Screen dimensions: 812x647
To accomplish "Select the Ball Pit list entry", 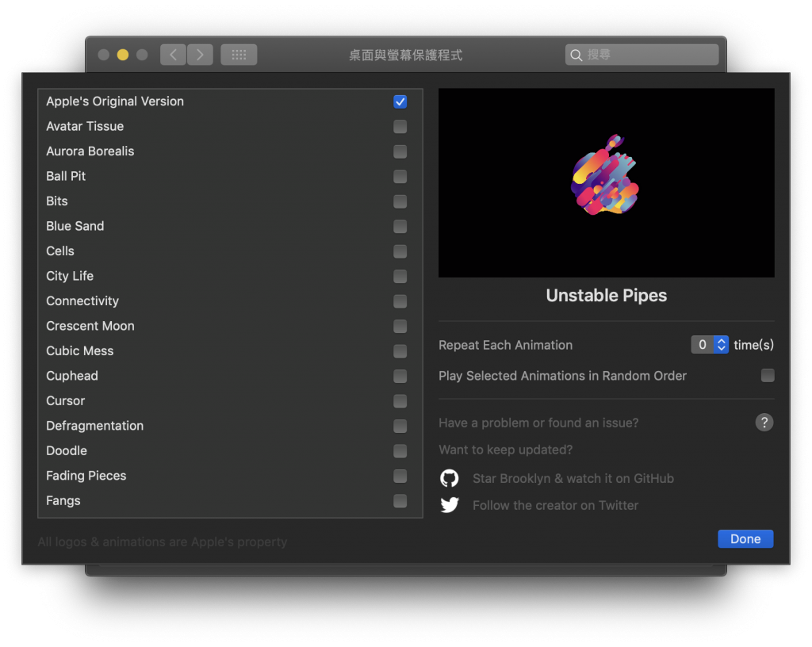I will pos(66,176).
